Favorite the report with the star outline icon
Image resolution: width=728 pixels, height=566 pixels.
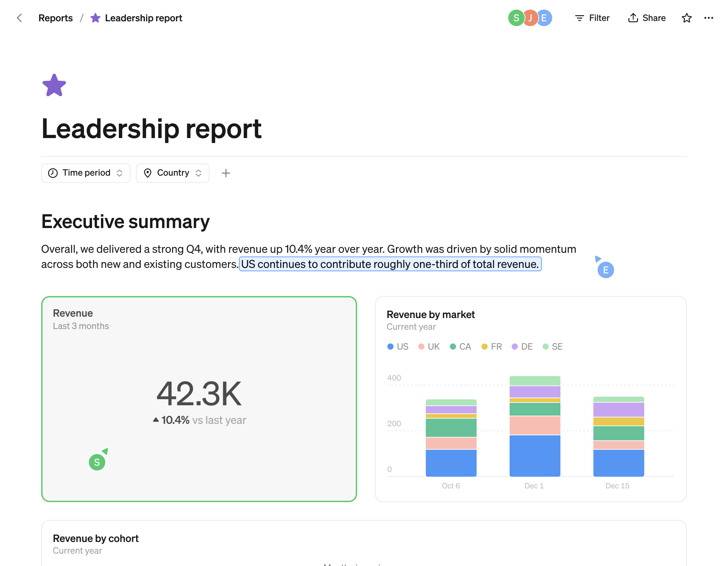tap(686, 18)
